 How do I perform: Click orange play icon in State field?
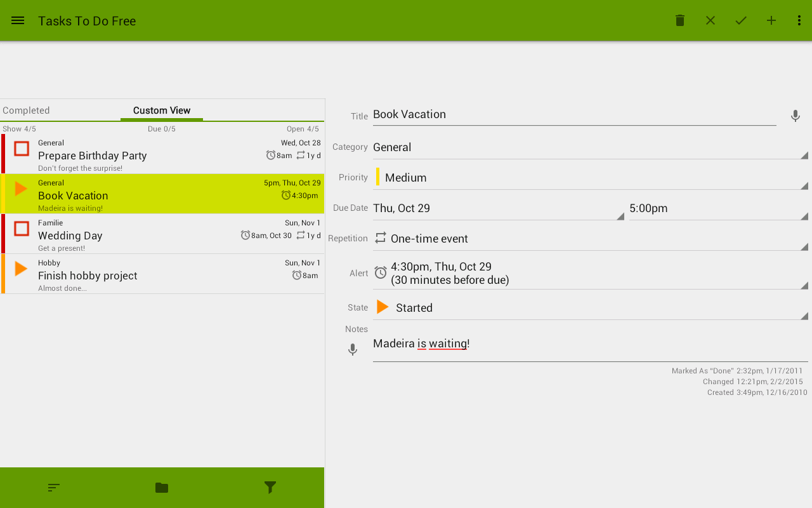pyautogui.click(x=383, y=307)
